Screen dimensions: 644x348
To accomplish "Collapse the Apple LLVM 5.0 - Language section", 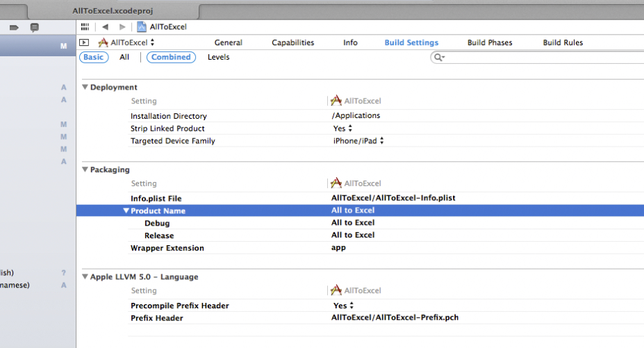I will [85, 276].
